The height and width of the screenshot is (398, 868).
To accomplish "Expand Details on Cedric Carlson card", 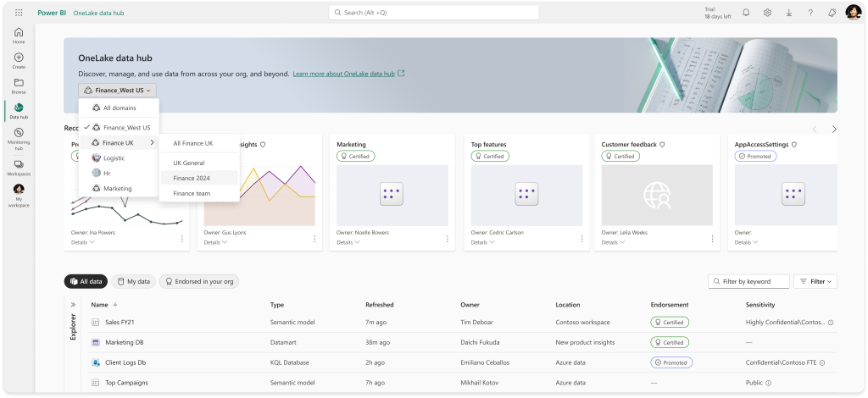I will (x=483, y=242).
